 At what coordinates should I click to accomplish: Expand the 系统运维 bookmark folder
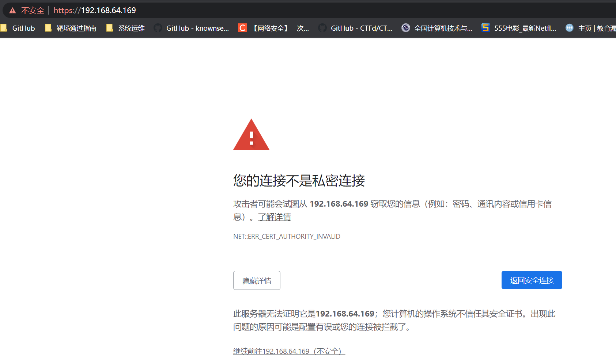coord(126,28)
